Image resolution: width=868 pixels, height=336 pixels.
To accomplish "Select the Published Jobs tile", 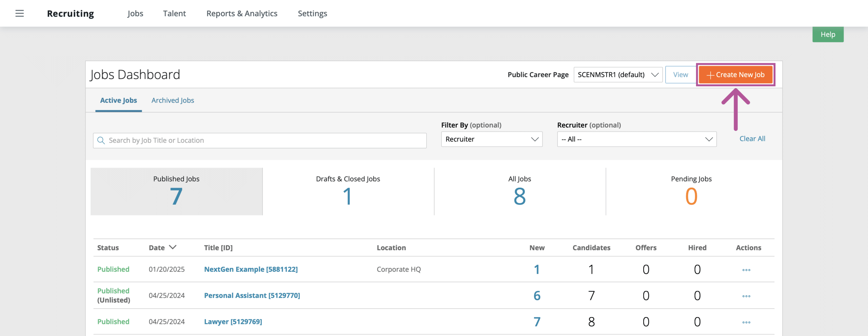I will pyautogui.click(x=177, y=191).
